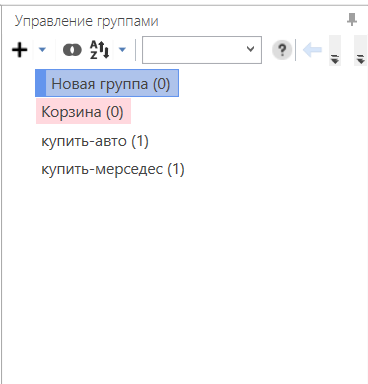Image resolution: width=368 pixels, height=384 pixels.
Task: Toggle the pin icon of the panel
Action: click(352, 20)
